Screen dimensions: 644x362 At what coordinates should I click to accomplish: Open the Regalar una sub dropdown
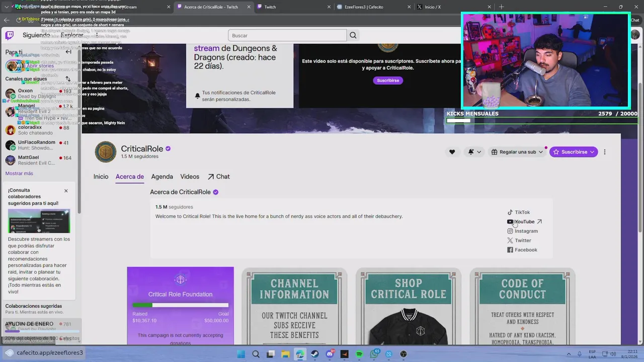517,152
